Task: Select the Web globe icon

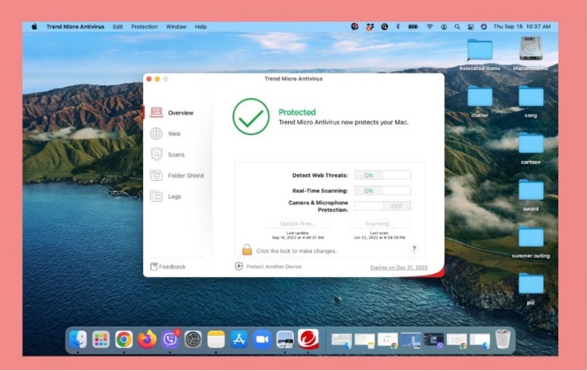Action: (156, 134)
